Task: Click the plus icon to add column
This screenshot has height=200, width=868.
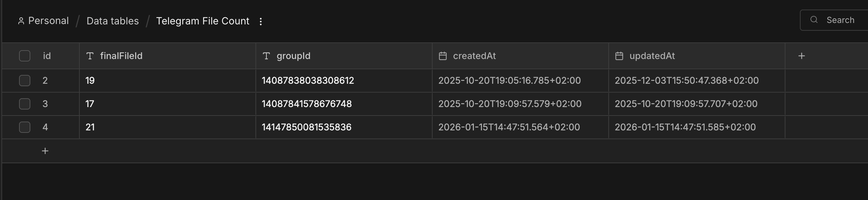Action: [801, 56]
